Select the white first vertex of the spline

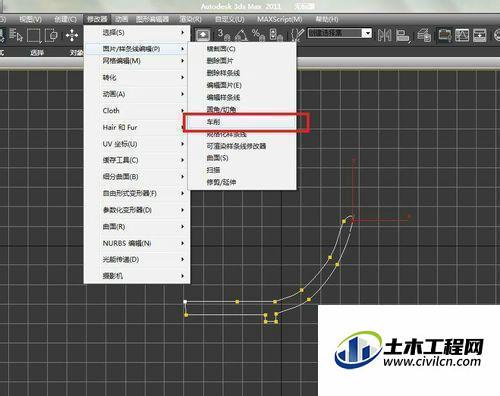tap(185, 302)
